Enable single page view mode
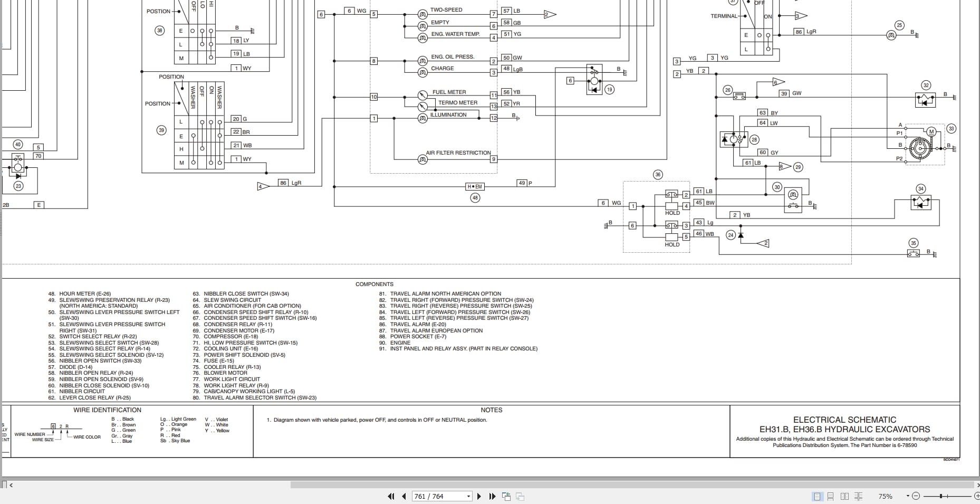The image size is (980, 504). pos(817,496)
